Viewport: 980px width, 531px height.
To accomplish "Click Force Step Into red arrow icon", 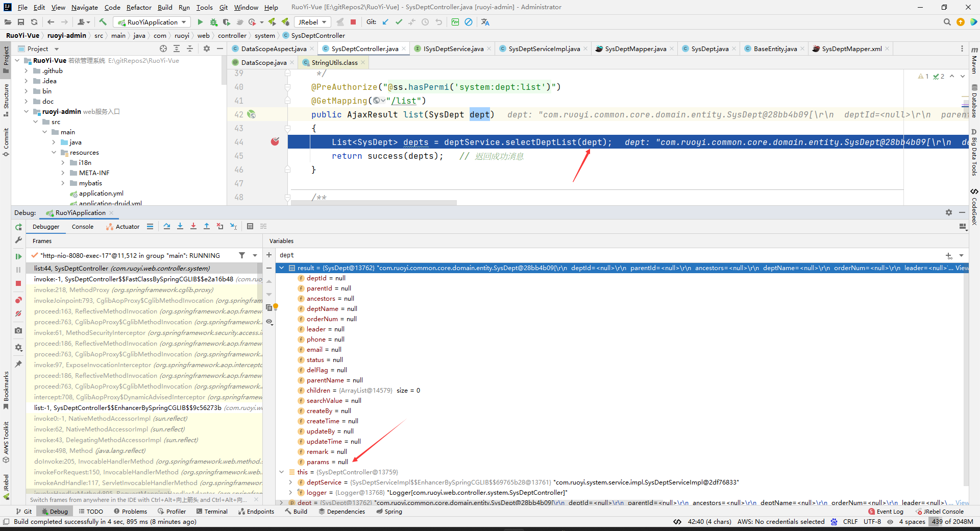I will point(193,226).
